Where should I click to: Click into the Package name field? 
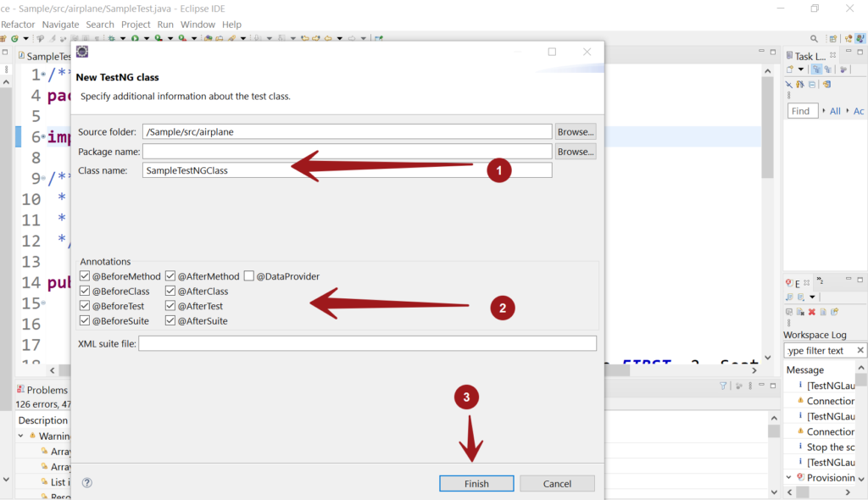[348, 152]
